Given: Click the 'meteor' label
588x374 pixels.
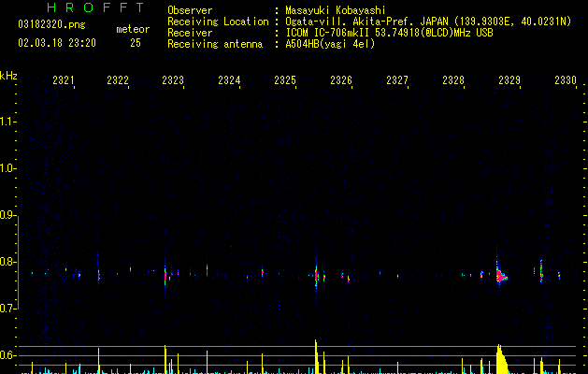Looking at the screenshot, I should (x=133, y=29).
